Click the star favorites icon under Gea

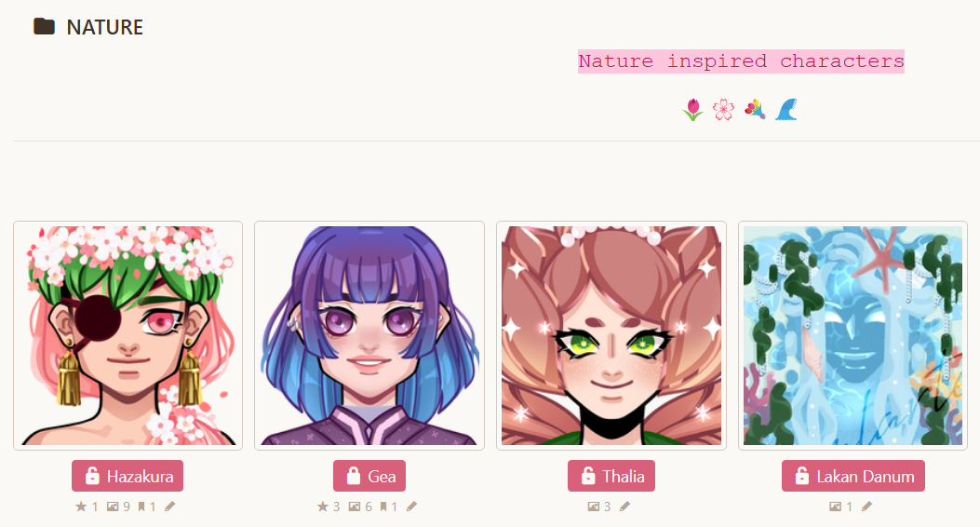click(323, 507)
